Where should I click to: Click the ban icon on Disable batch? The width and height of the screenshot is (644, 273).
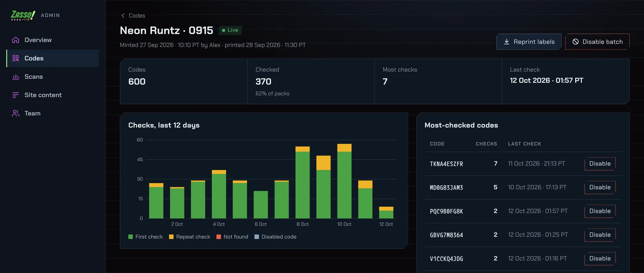point(576,42)
